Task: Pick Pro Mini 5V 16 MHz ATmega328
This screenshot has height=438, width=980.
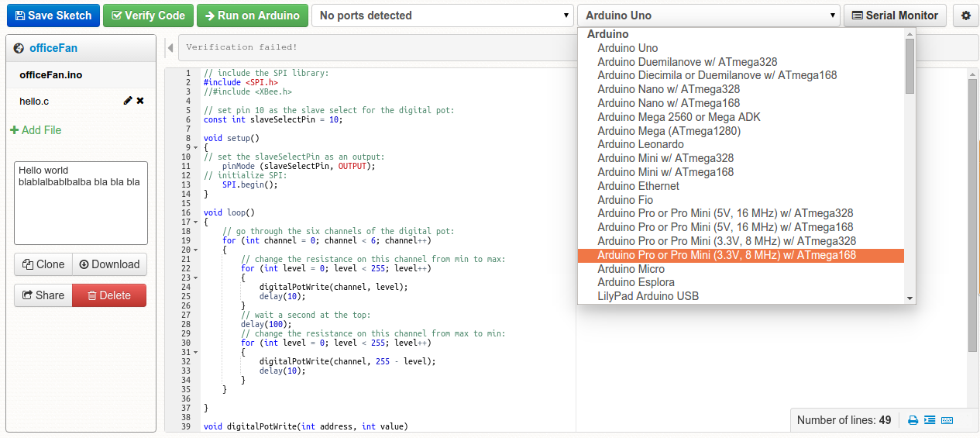Action: pos(741,213)
